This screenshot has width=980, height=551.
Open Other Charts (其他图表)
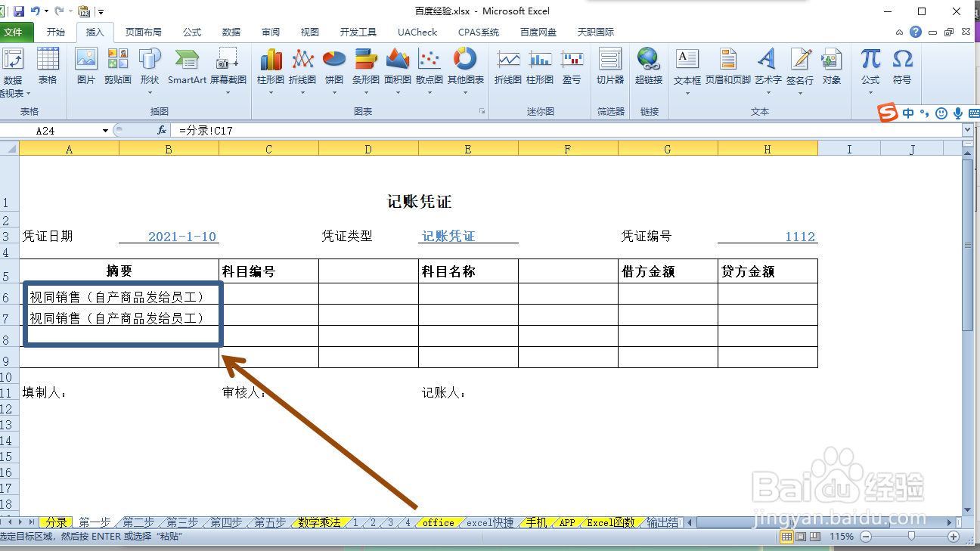point(466,70)
